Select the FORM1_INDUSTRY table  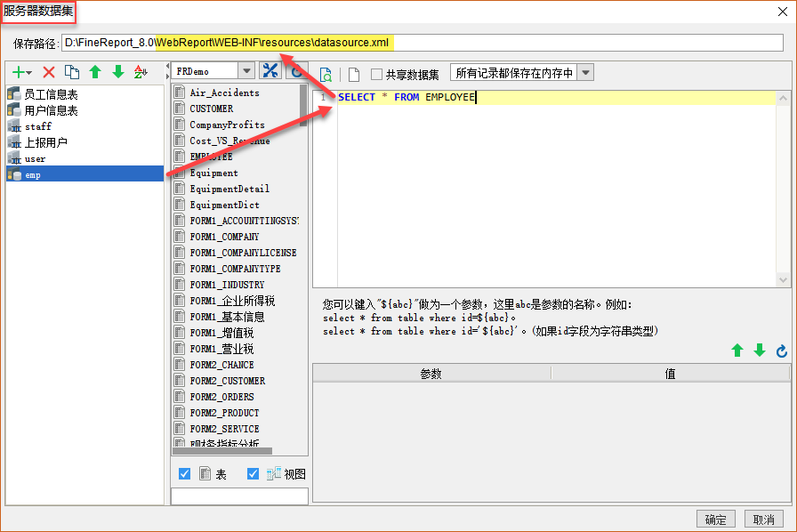[x=227, y=285]
